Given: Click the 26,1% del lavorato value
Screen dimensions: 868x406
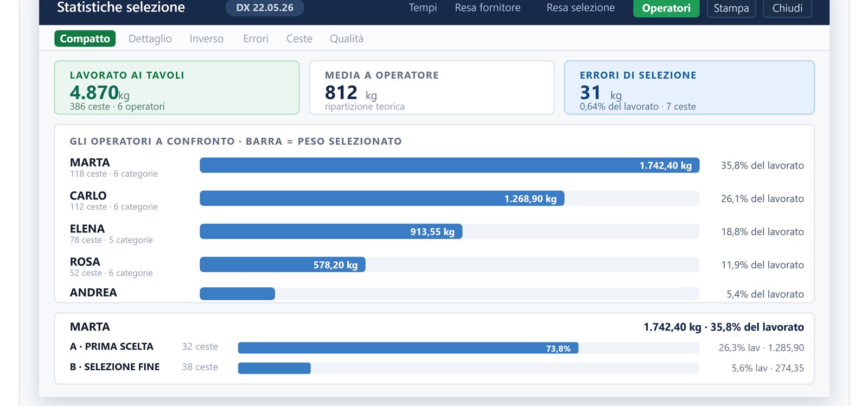Looking at the screenshot, I should point(762,198).
